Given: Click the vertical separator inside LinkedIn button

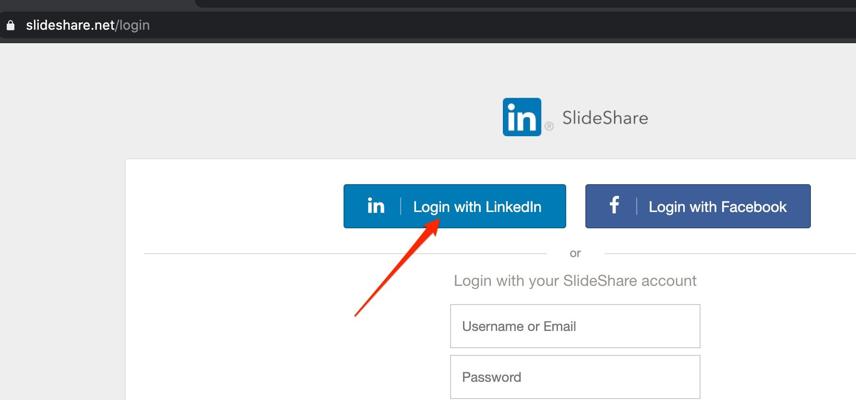Looking at the screenshot, I should pyautogui.click(x=401, y=206).
